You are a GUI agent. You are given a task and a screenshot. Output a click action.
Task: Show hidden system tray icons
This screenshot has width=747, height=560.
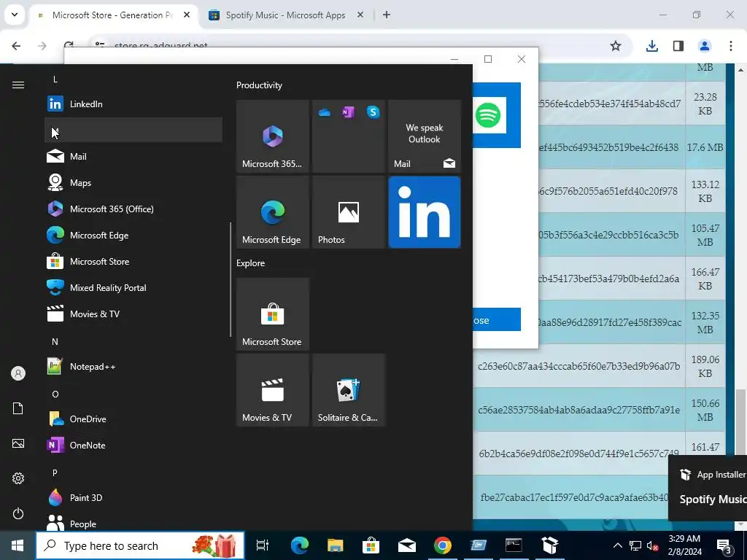(617, 545)
